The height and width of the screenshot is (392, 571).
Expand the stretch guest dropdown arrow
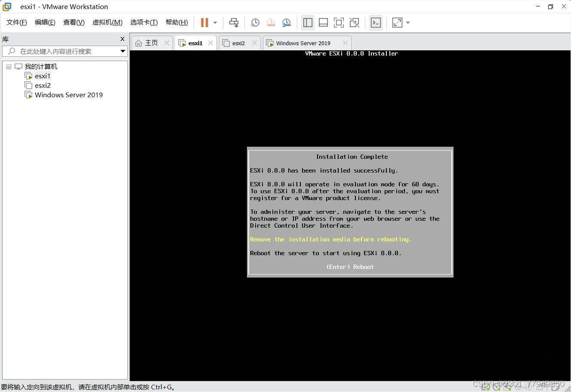(x=408, y=23)
